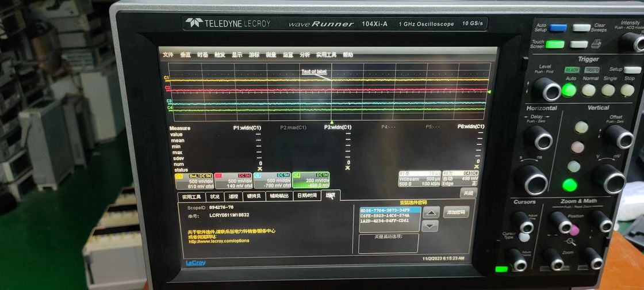Open the 实用工具 menu in the menu bar
Image resolution: width=644 pixels, height=290 pixels.
point(326,55)
